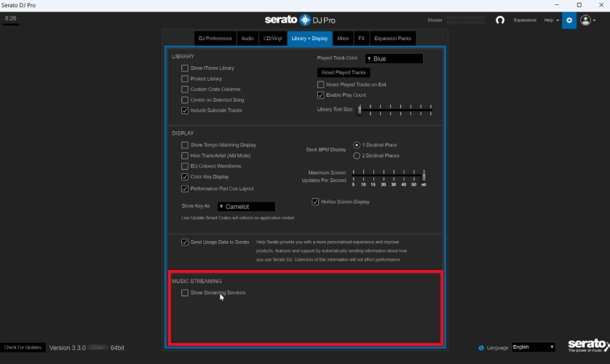Click Reset Played Tracks button
The width and height of the screenshot is (610, 364).
tap(344, 73)
